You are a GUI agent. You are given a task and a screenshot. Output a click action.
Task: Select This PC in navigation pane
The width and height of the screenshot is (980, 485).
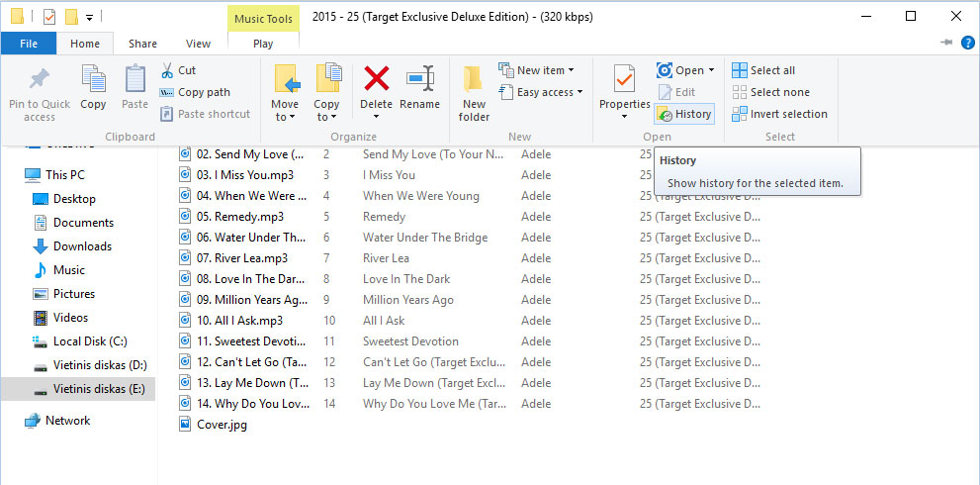pyautogui.click(x=54, y=174)
